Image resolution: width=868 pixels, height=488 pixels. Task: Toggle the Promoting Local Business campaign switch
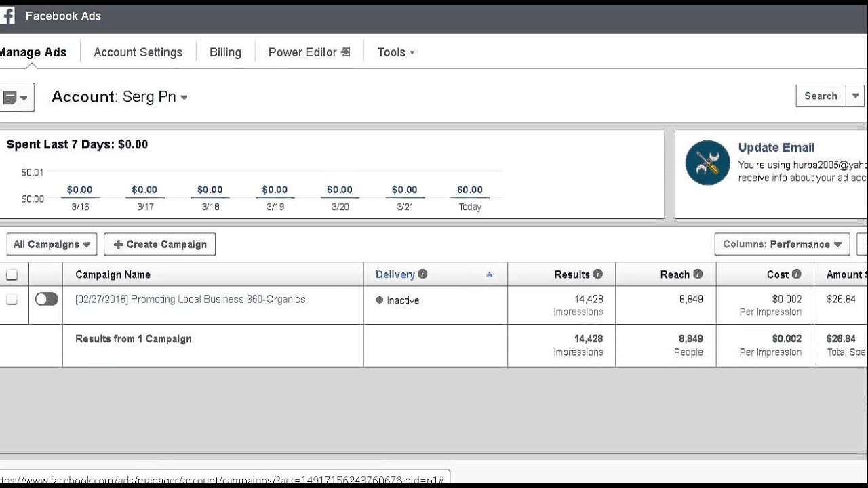pyautogui.click(x=47, y=299)
